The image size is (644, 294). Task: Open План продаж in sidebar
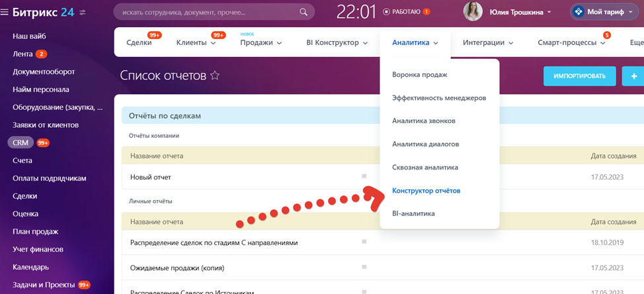pyautogui.click(x=35, y=232)
